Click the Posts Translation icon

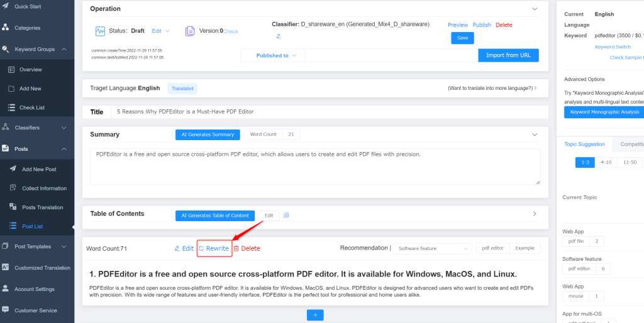click(13, 207)
